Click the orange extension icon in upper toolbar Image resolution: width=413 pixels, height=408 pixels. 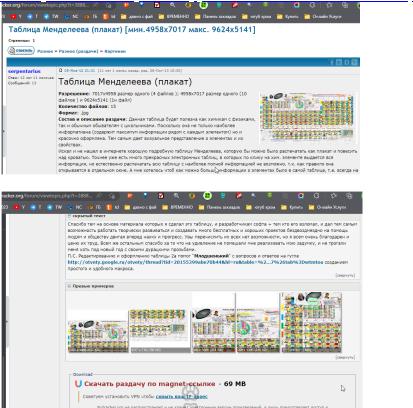pyautogui.click(x=127, y=5)
